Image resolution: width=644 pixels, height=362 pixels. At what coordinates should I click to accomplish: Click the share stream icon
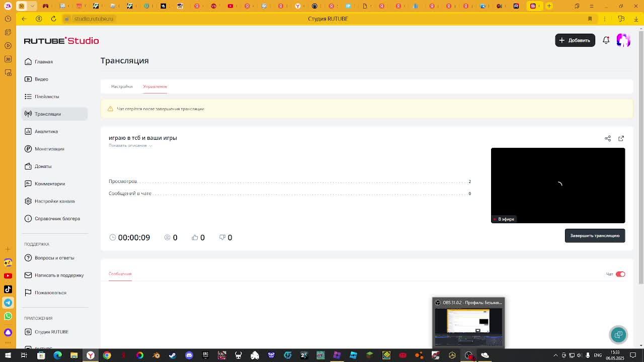click(x=608, y=138)
